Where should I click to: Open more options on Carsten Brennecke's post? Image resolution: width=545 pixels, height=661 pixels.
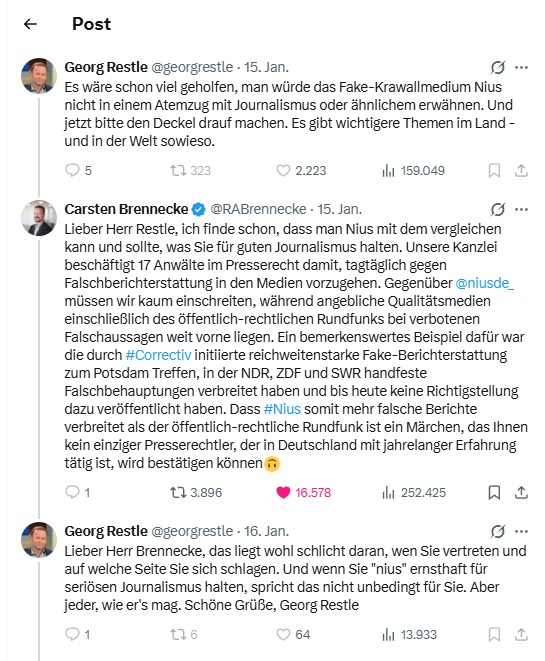521,209
